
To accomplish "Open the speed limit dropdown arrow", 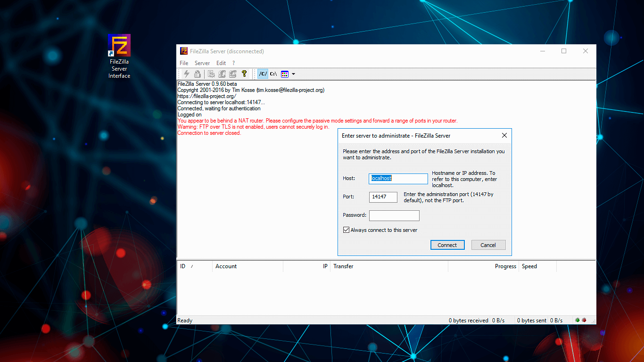I will click(x=293, y=74).
